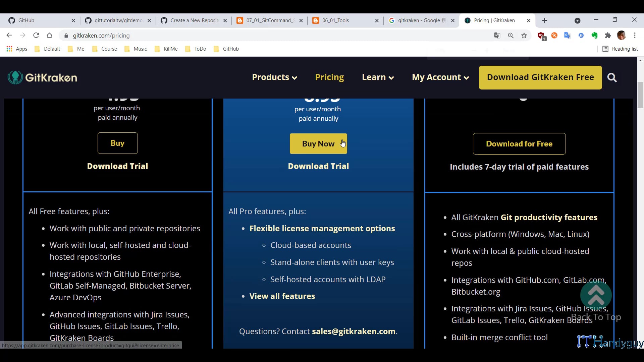Open the search icon in the navbar
The image size is (644, 362).
coord(612,77)
